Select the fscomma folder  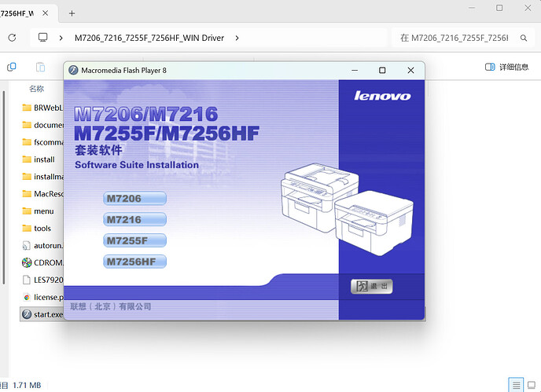[x=42, y=142]
